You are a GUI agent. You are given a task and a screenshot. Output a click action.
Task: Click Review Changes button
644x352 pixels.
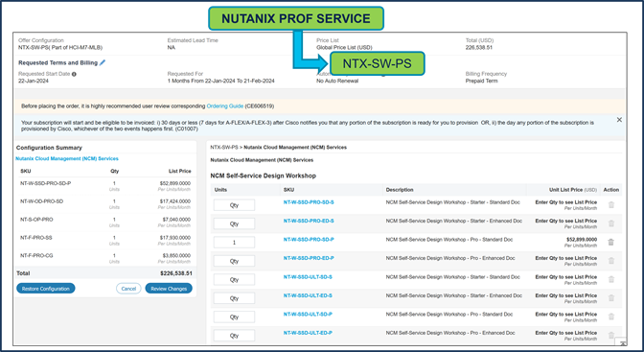tap(169, 289)
